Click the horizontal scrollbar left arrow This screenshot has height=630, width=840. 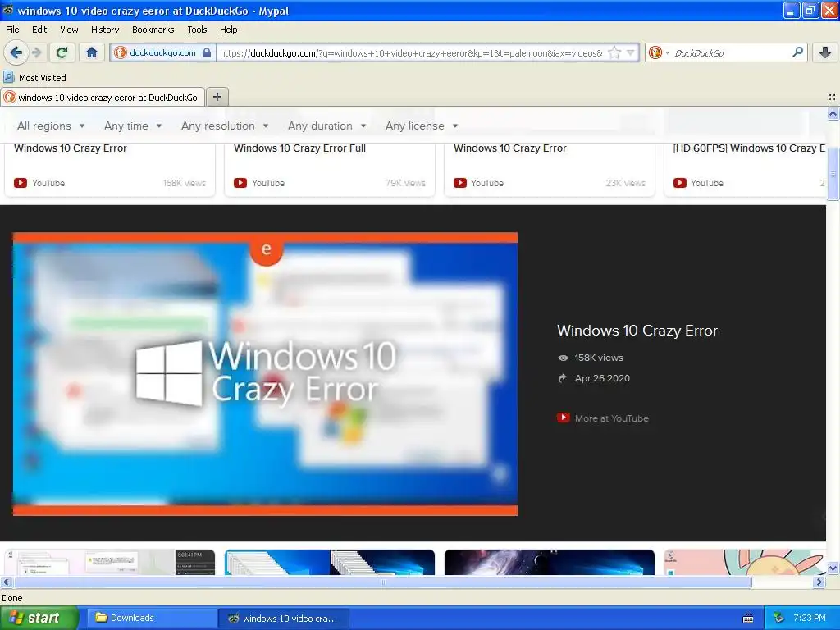pos(6,582)
